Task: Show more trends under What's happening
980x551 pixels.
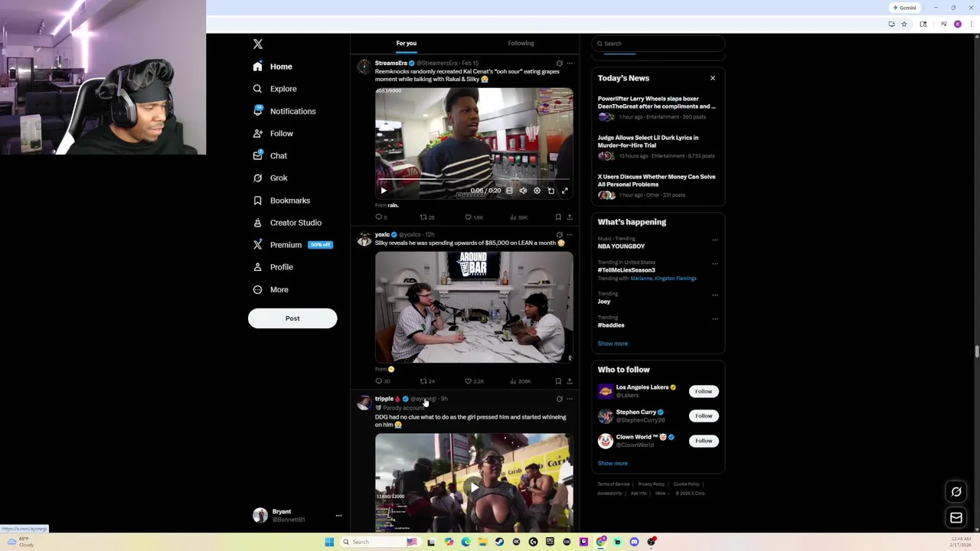Action: click(x=612, y=344)
